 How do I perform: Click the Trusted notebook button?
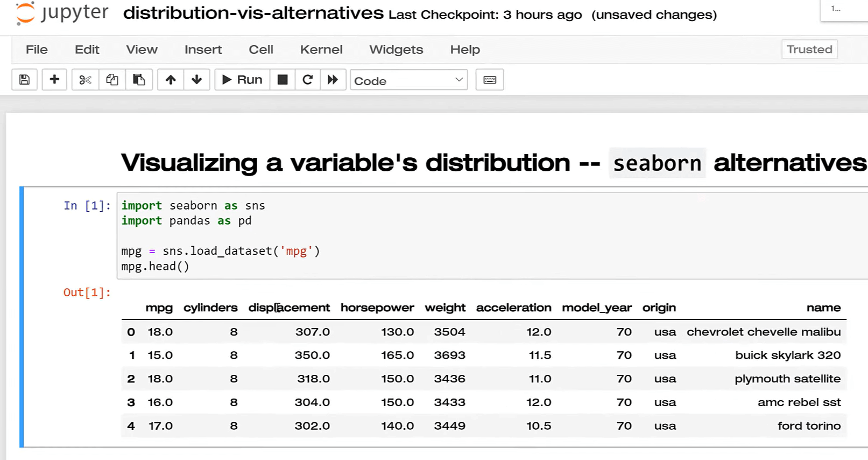[x=809, y=50]
